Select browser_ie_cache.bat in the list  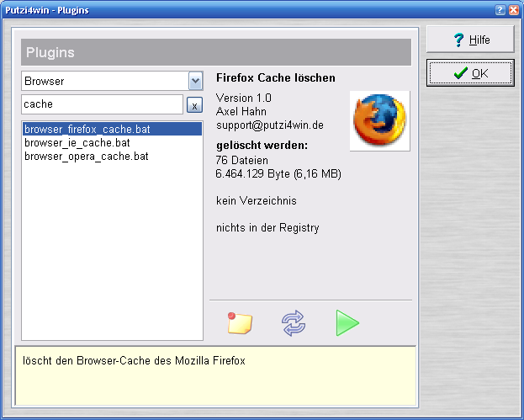coord(113,143)
